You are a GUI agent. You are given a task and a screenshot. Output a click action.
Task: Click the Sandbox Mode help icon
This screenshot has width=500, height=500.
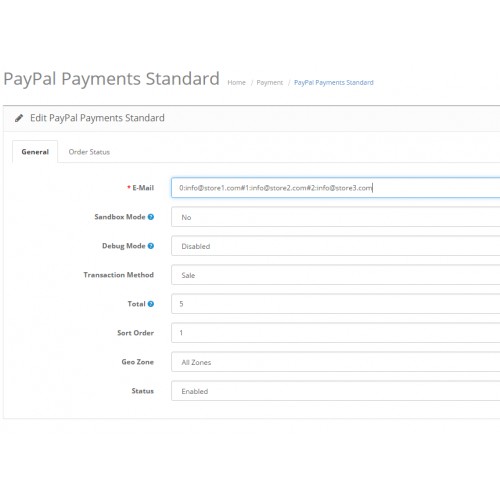[151, 217]
